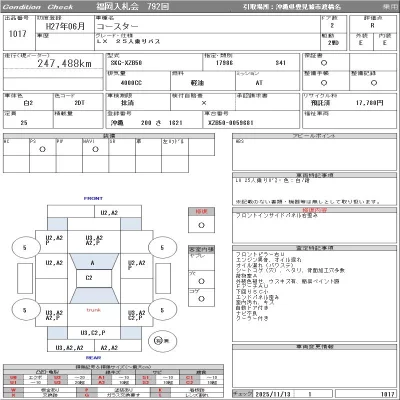Click '1017' in the bottom check row
This screenshot has width=400, height=400.
click(x=388, y=394)
